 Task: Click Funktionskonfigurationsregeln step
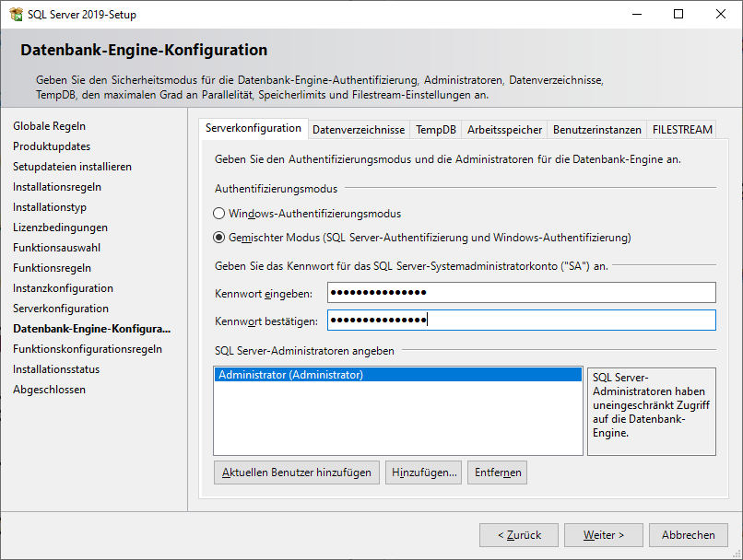click(88, 349)
